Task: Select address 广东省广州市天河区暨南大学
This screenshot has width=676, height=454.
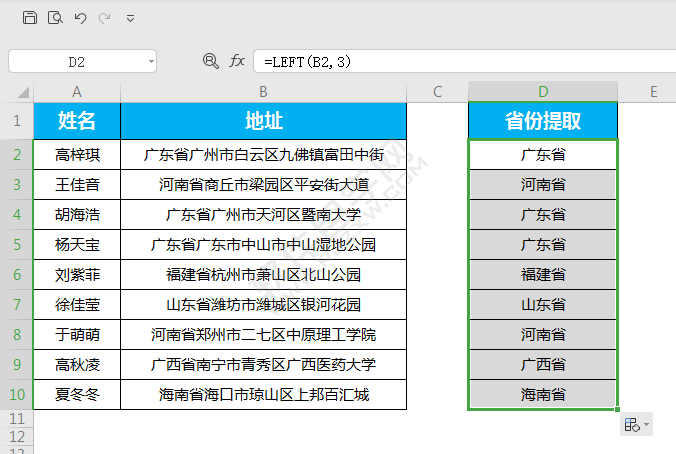Action: pyautogui.click(x=263, y=215)
